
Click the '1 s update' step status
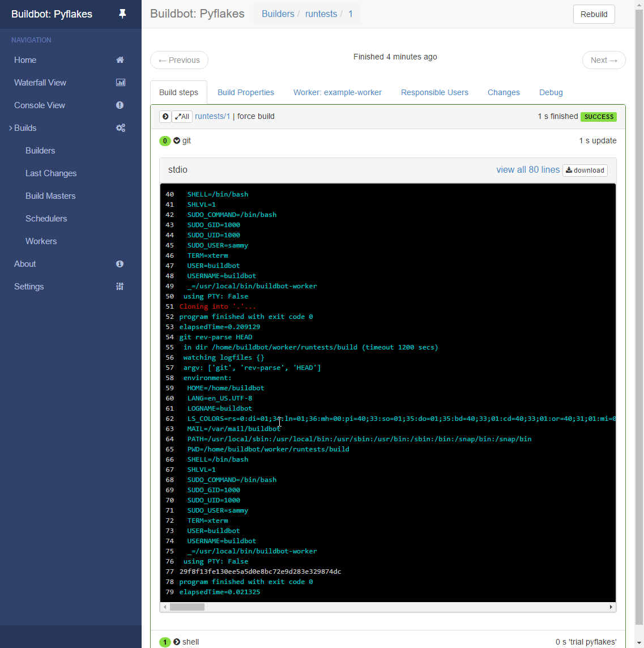(x=598, y=141)
